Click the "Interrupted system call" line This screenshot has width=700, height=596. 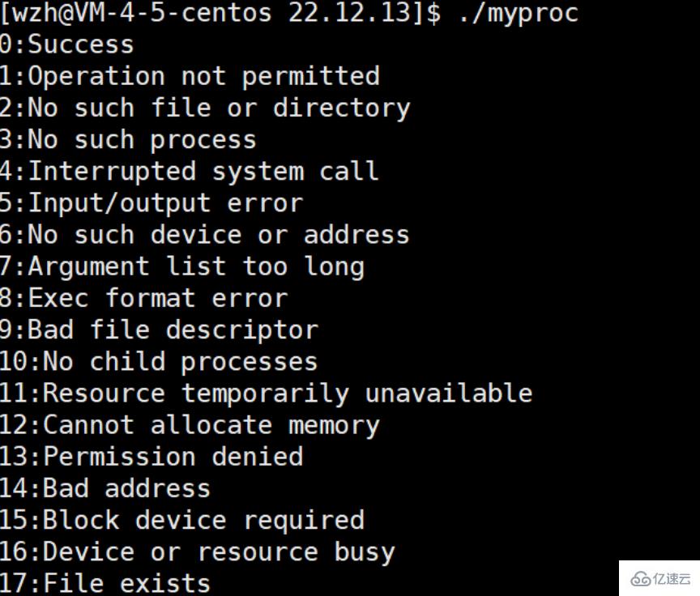click(190, 171)
